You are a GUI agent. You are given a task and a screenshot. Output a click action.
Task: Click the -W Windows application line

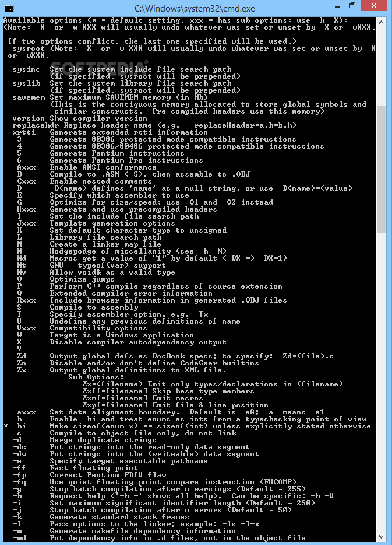103,335
